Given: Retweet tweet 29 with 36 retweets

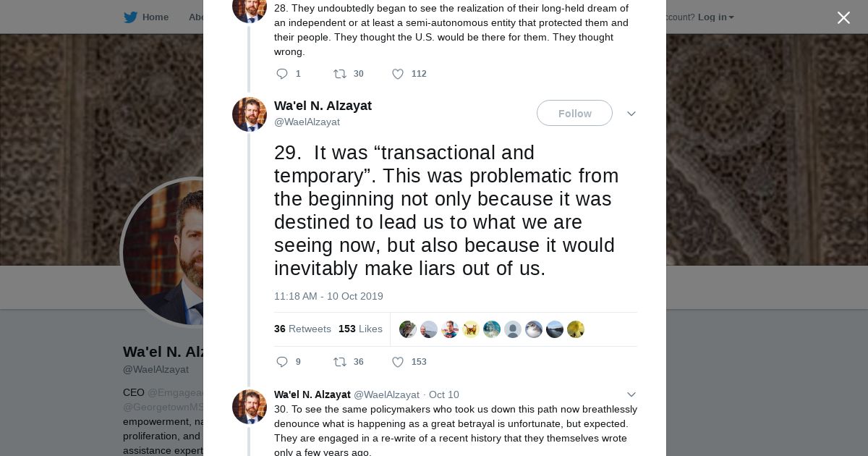Looking at the screenshot, I should [x=340, y=362].
